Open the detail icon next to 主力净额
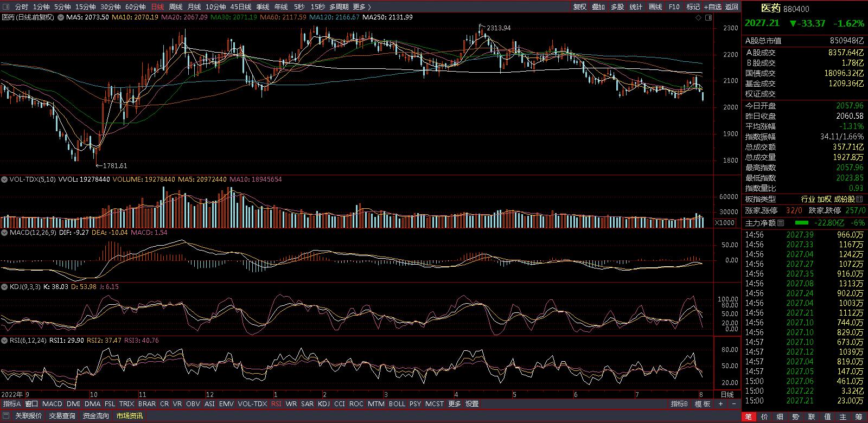The width and height of the screenshot is (868, 423). (781, 223)
